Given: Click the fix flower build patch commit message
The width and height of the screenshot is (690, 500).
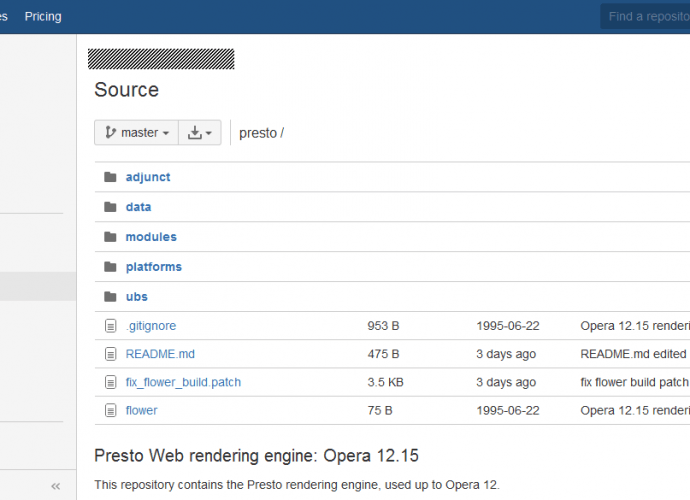Looking at the screenshot, I should pos(635,382).
